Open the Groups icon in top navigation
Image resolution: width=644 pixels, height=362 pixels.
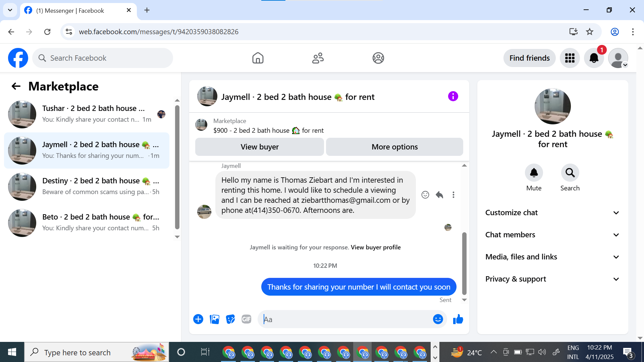click(x=378, y=58)
